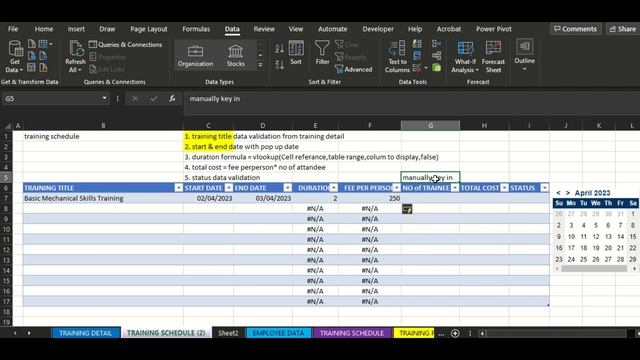Open the Power Pivot tab
This screenshot has height=360, width=640.
[493, 29]
